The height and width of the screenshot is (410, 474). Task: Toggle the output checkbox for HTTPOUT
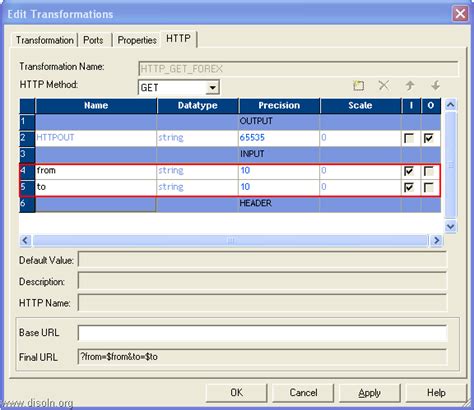(429, 138)
